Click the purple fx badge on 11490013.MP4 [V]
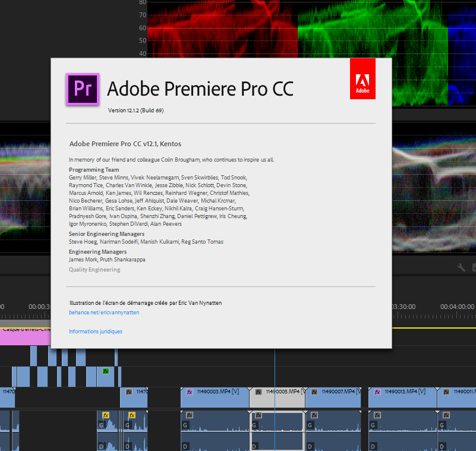This screenshot has width=476, height=451. point(377,392)
